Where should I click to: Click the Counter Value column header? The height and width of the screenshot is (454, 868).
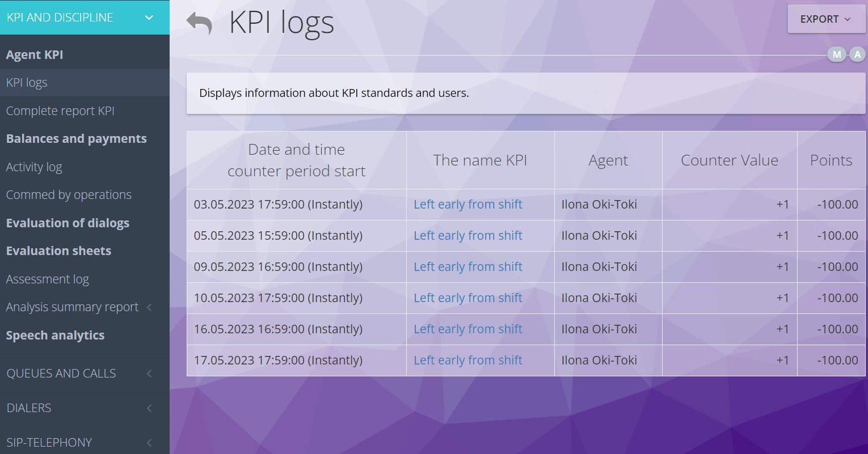[730, 160]
